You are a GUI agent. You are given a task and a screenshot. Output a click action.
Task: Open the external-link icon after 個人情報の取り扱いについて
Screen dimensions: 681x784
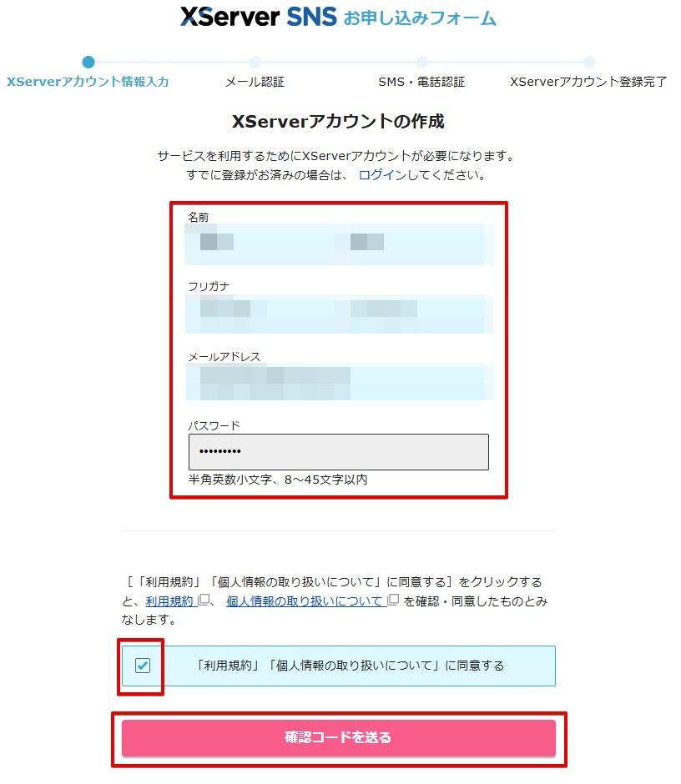(393, 600)
